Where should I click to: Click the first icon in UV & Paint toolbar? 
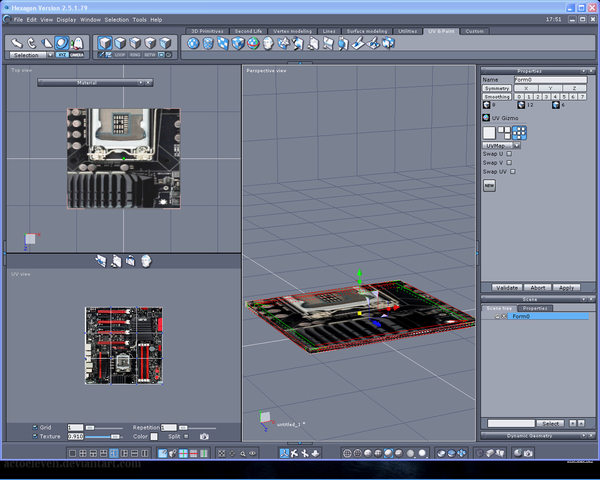(x=194, y=43)
